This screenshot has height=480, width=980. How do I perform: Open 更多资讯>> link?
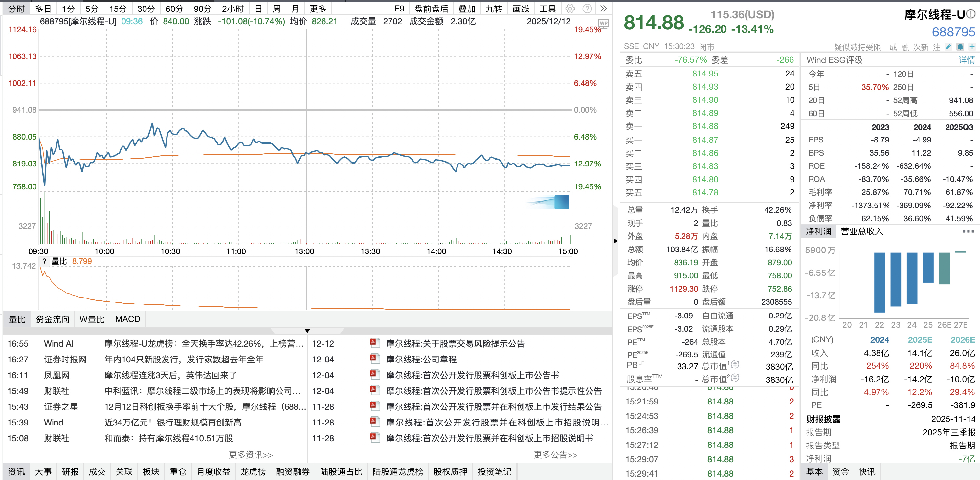click(x=250, y=455)
